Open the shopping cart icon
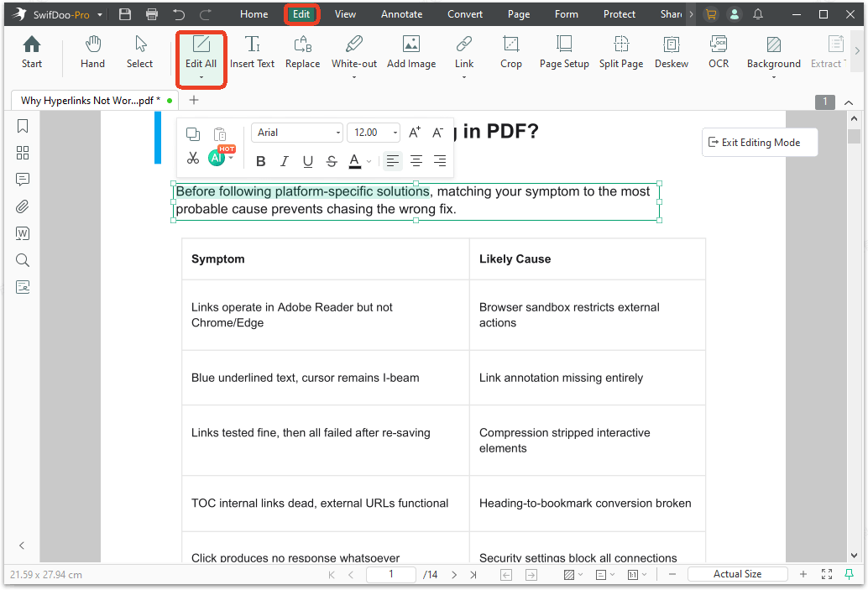Screen dimensions: 868x590 pyautogui.click(x=711, y=15)
